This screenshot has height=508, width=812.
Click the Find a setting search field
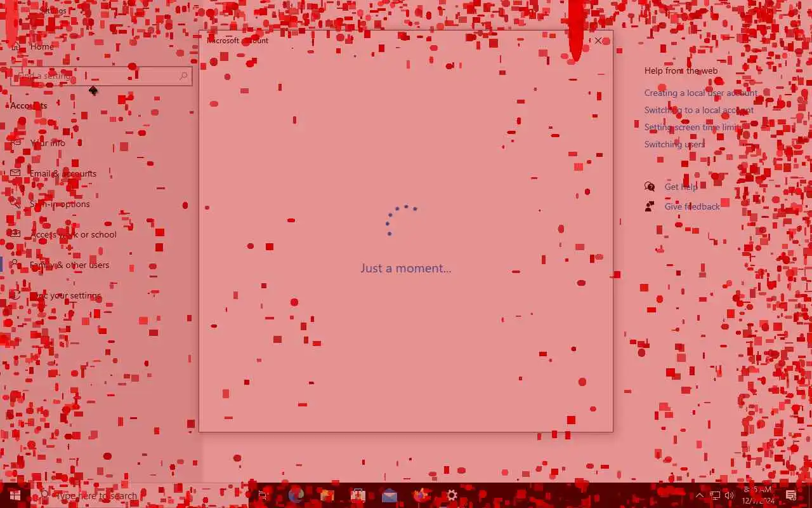click(x=101, y=76)
